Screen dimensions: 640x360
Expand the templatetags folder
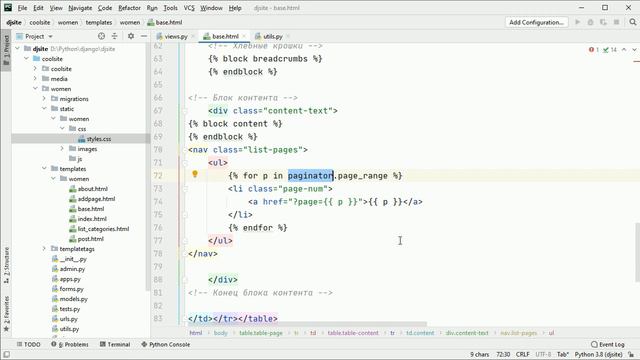click(x=44, y=249)
